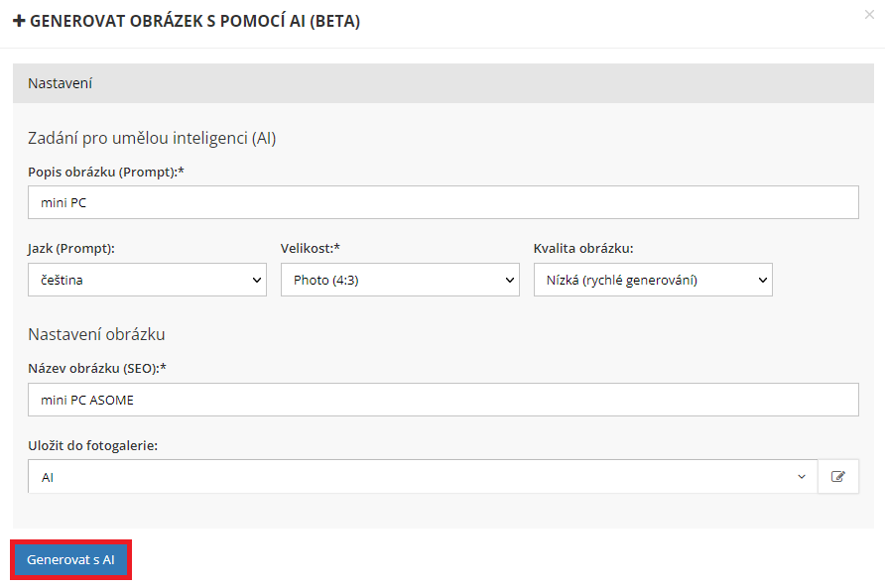Click the Název obrázku (SEO) label
885x588 pixels.
pyautogui.click(x=96, y=369)
